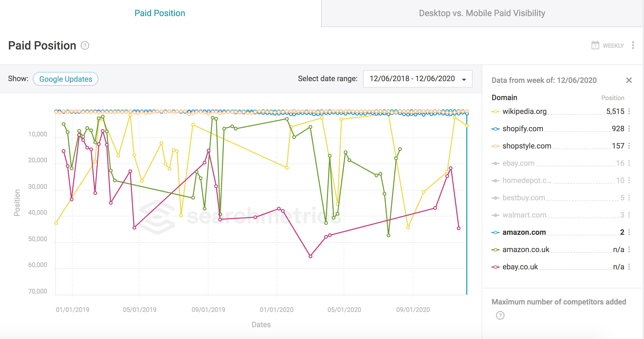Click the weekly calendar icon
The width and height of the screenshot is (644, 339).
coord(595,45)
